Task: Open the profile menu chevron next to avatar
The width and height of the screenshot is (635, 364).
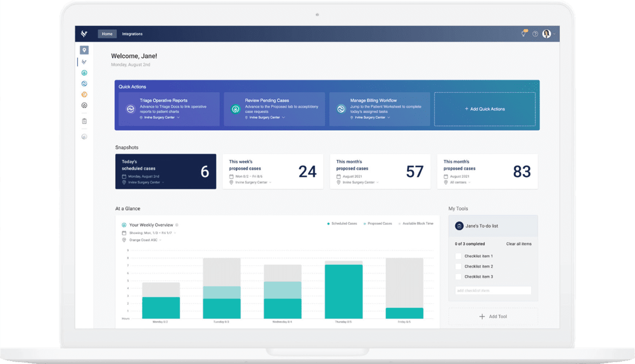Action: (x=554, y=34)
